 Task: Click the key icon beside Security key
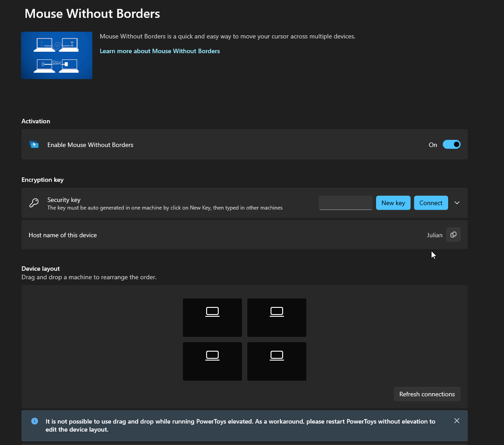coord(34,202)
